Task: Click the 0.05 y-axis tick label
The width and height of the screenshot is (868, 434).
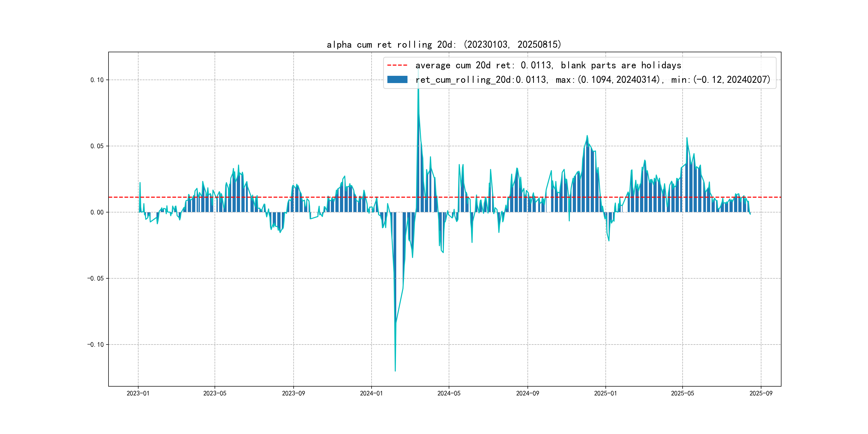Action: pos(97,146)
